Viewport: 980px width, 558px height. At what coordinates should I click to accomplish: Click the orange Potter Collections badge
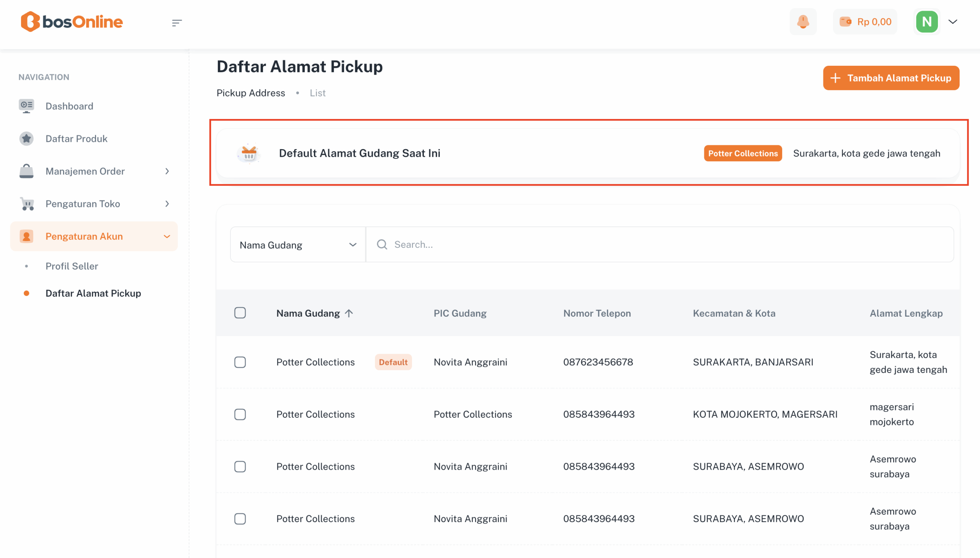tap(743, 153)
